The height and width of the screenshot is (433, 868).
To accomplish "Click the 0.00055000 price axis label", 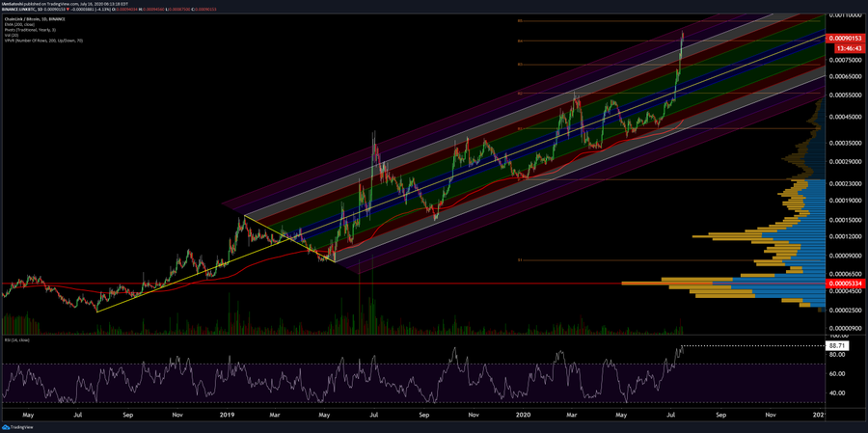I will coord(845,95).
